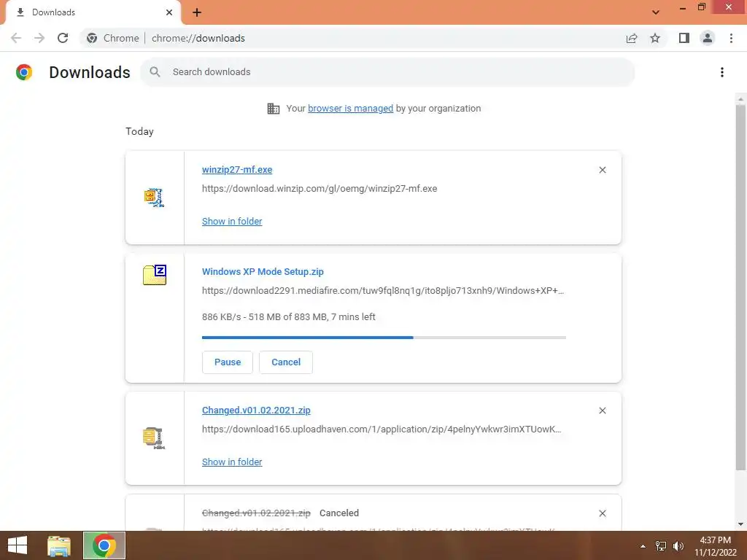Open the side panel icon
Image resolution: width=747 pixels, height=560 pixels.
click(x=684, y=38)
